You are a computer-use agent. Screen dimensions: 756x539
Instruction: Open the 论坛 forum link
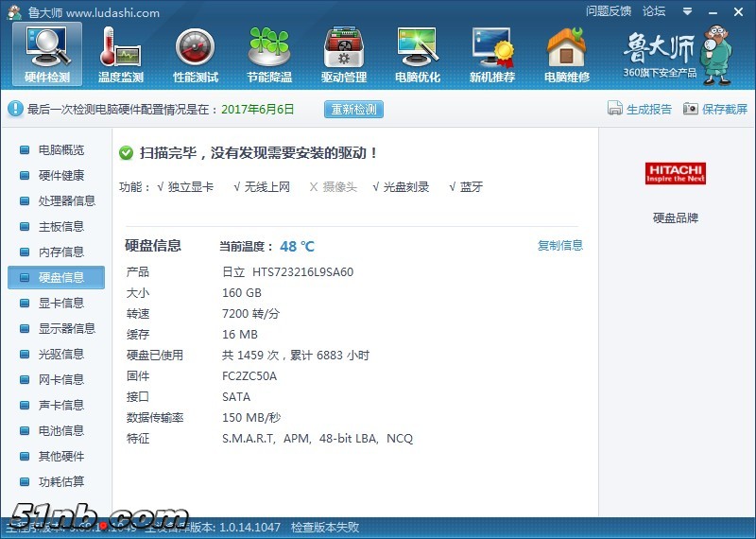pos(654,12)
